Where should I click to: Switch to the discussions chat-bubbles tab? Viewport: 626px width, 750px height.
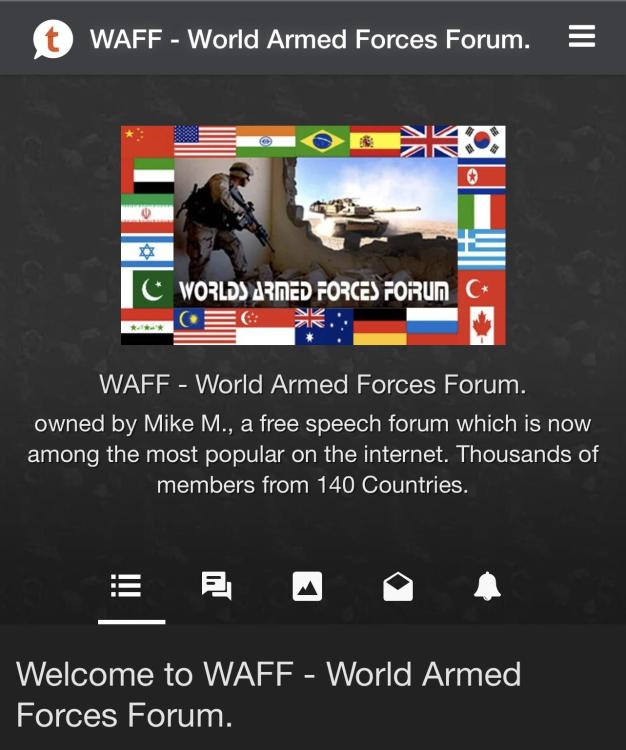click(x=217, y=586)
